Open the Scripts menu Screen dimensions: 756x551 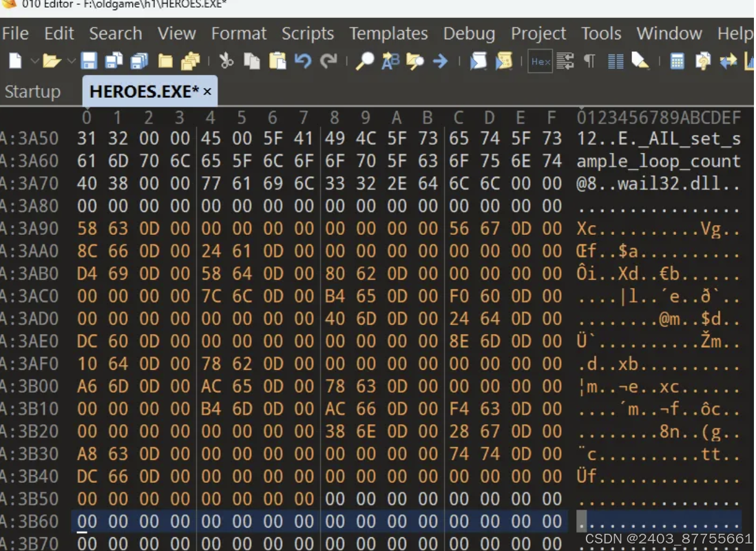pos(308,33)
